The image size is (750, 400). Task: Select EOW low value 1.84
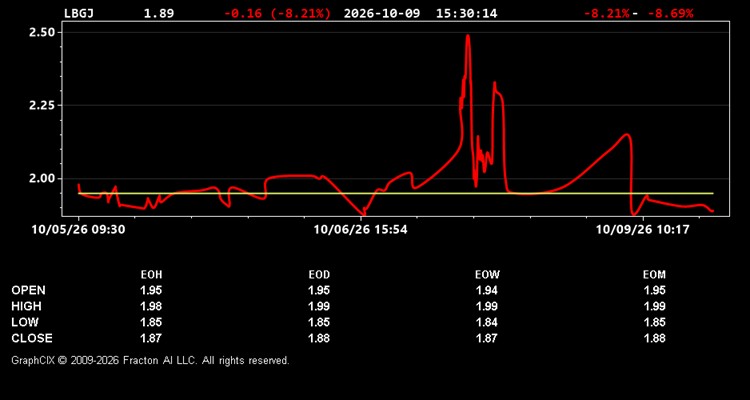click(487, 322)
